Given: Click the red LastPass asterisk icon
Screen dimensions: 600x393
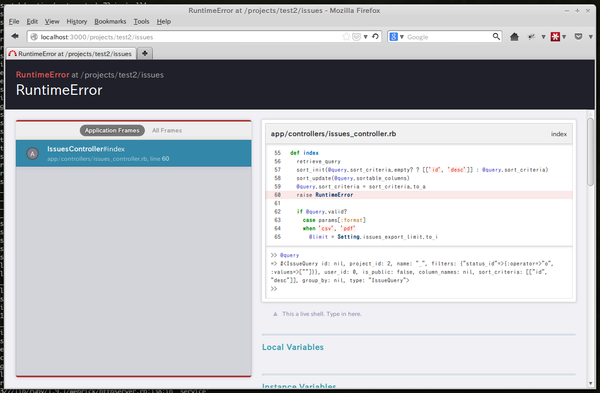Looking at the screenshot, I should pos(555,37).
